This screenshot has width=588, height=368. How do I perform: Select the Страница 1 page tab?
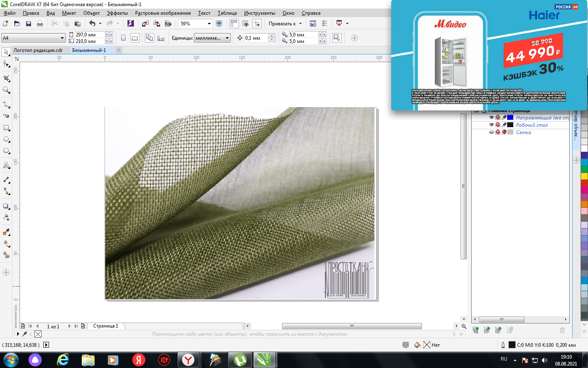(x=105, y=326)
